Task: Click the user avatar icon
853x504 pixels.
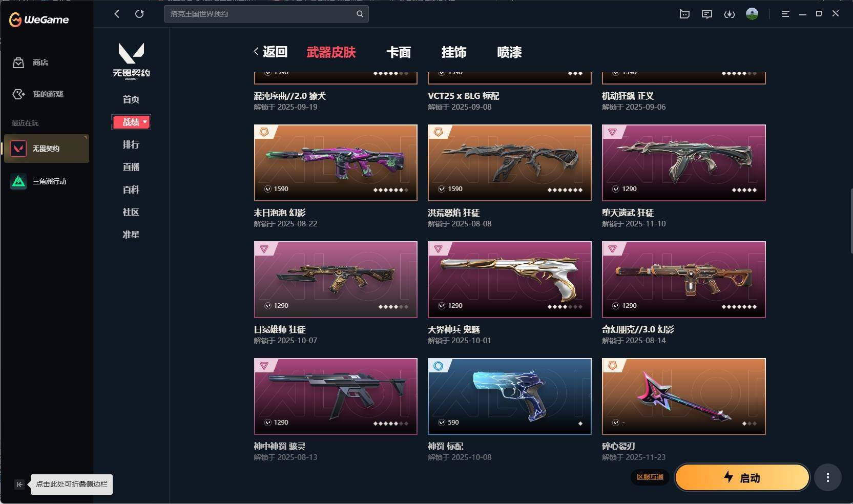Action: (752, 14)
